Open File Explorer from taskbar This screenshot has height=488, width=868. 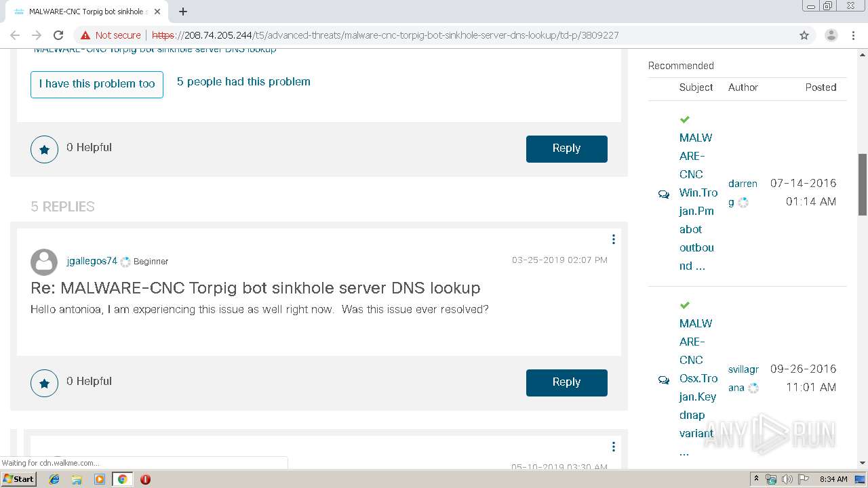point(77,479)
